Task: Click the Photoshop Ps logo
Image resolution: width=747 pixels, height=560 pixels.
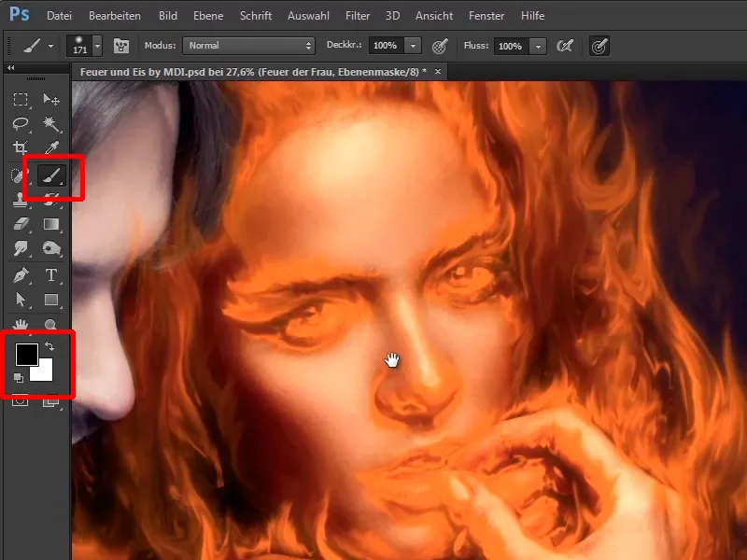Action: tap(20, 14)
